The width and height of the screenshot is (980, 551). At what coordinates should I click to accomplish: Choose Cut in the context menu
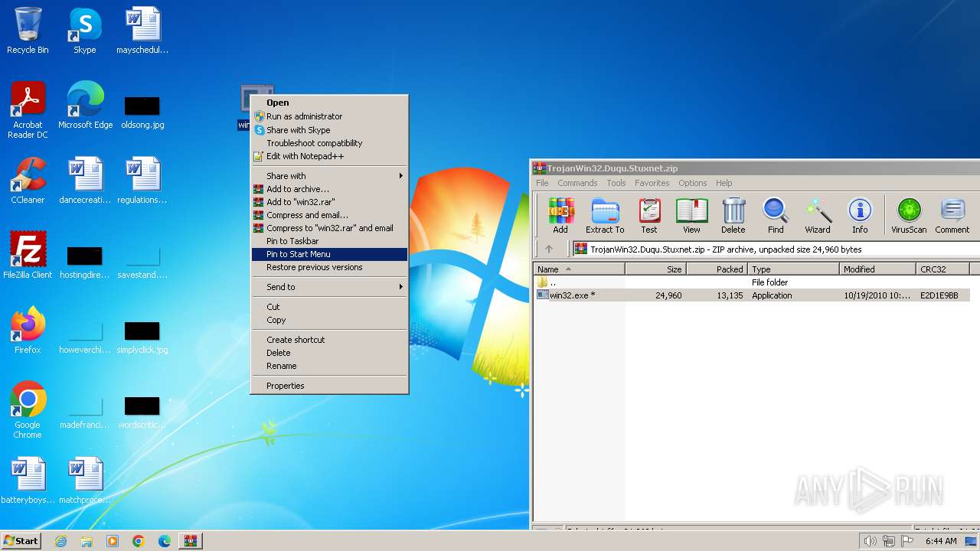330,307
